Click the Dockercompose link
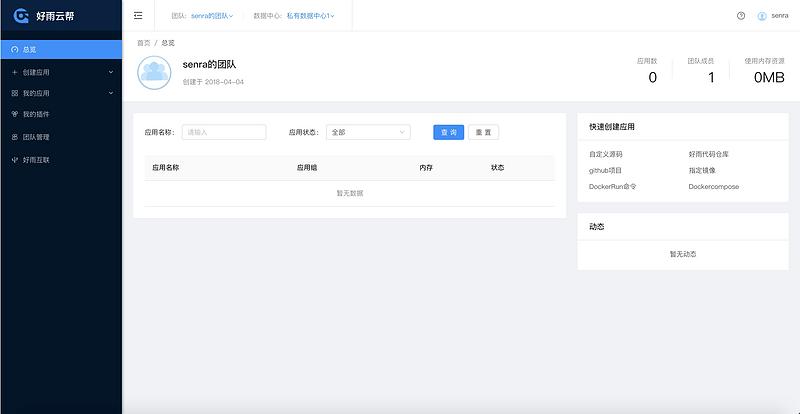The image size is (800, 414). pyautogui.click(x=713, y=187)
